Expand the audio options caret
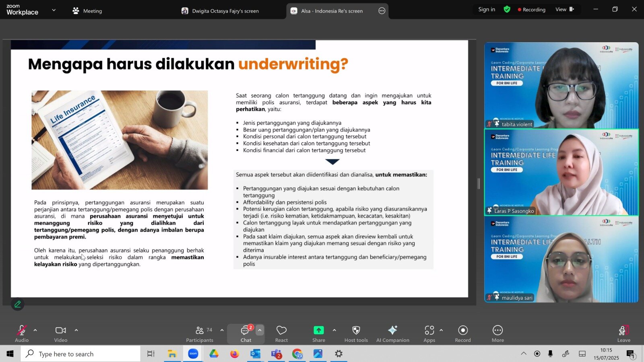The width and height of the screenshot is (644, 362). coord(35,330)
